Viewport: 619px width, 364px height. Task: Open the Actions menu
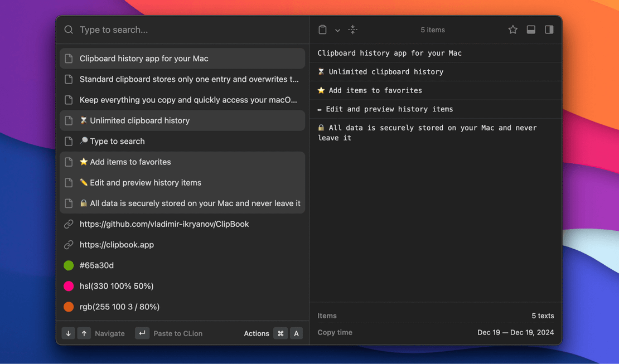(256, 333)
